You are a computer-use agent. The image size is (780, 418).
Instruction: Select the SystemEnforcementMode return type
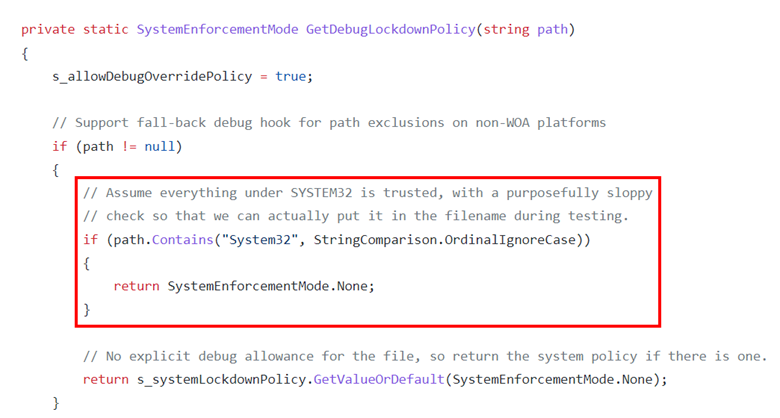coord(217,29)
